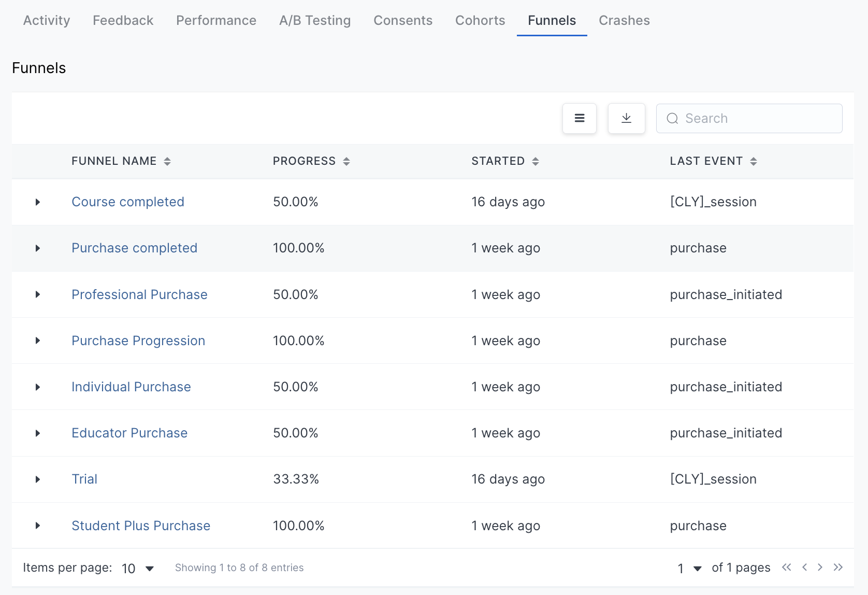Expand the Purchase completed row

click(38, 248)
